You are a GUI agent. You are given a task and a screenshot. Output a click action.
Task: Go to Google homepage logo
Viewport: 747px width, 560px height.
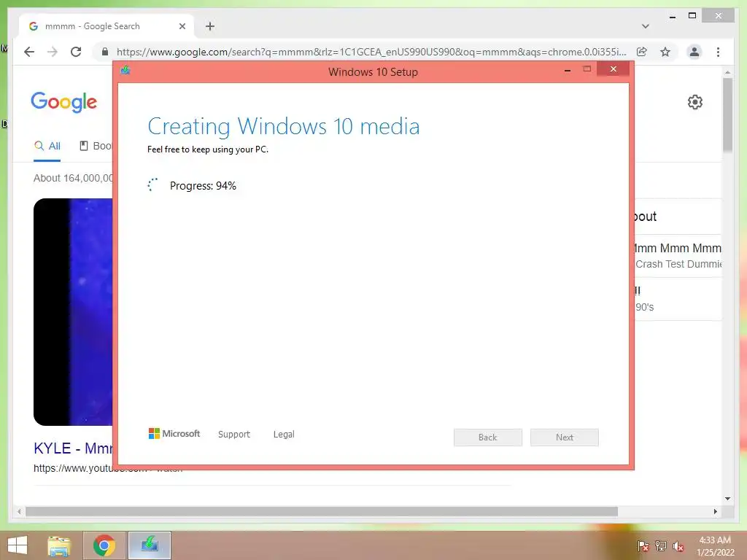pos(64,102)
